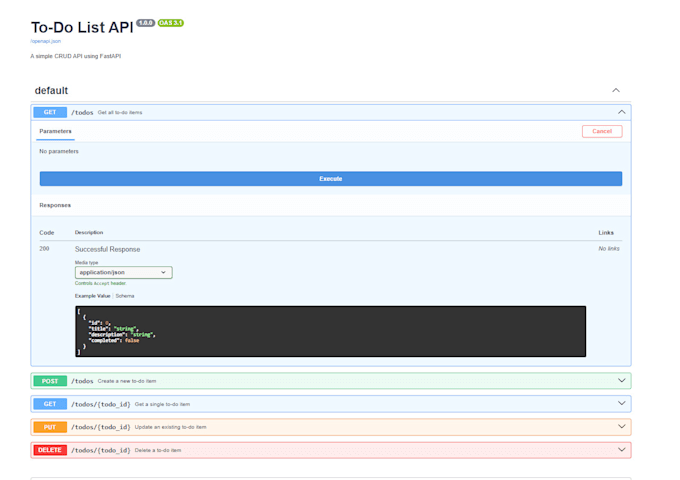This screenshot has width=680, height=480.
Task: Click the 'No parameters' text
Action: pos(59,151)
